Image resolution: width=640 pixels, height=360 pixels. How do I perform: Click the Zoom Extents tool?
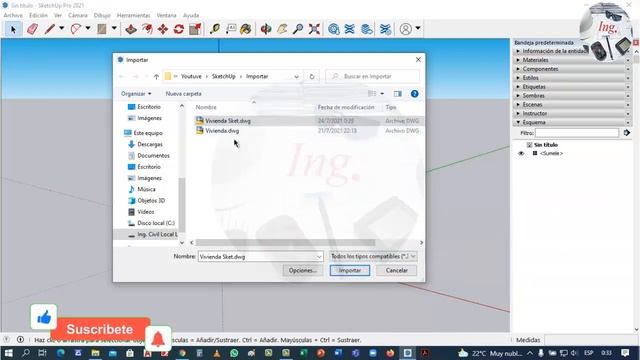pyautogui.click(x=314, y=29)
